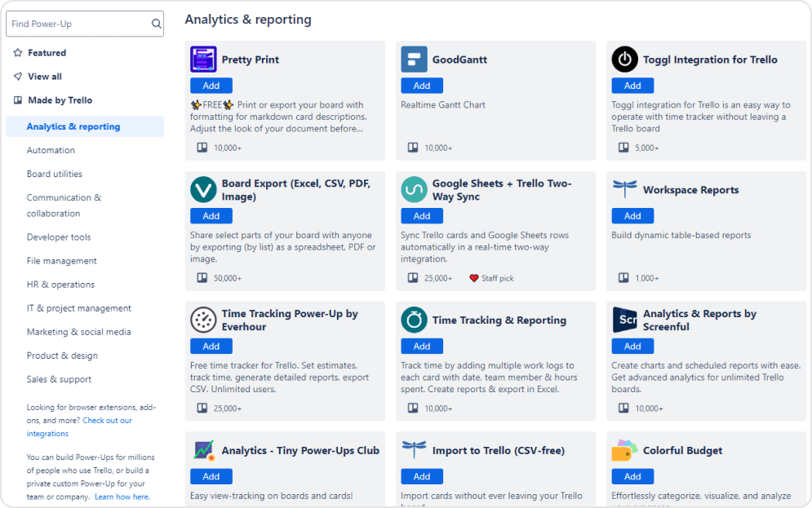Viewport: 812px width, 508px height.
Task: Select Automation in the sidebar
Action: pyautogui.click(x=51, y=150)
